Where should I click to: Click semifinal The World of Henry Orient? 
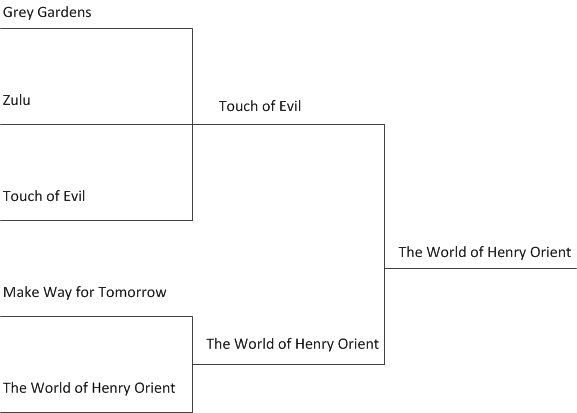pos(293,344)
